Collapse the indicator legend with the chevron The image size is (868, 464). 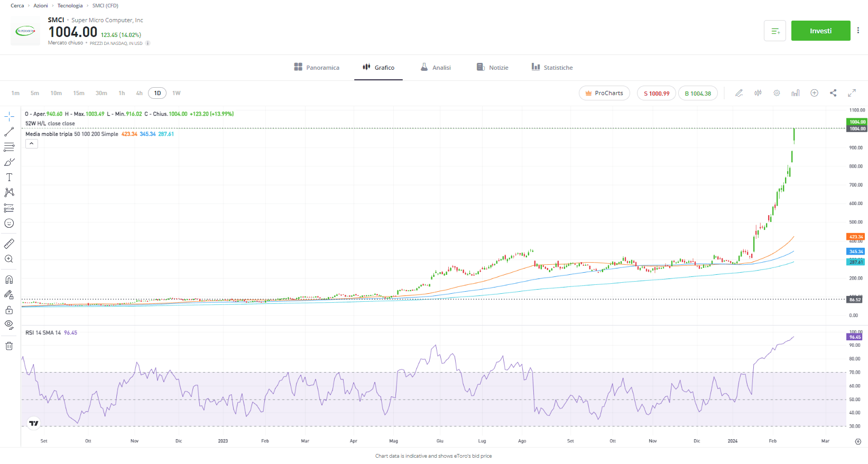32,144
